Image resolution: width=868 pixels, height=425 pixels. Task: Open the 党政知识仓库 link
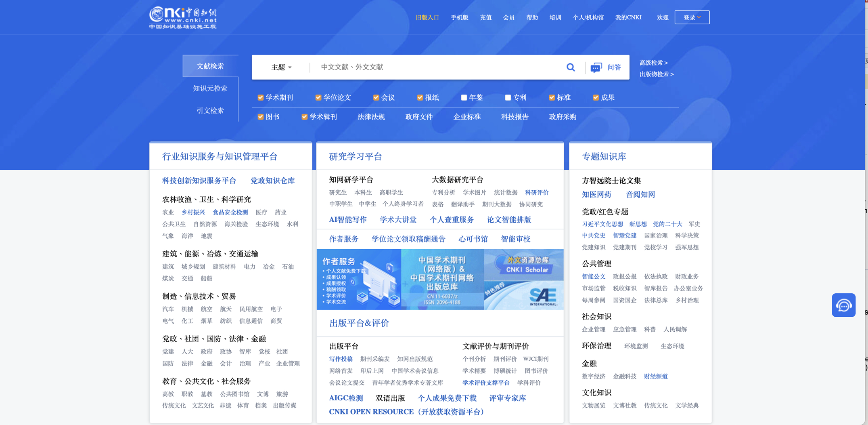pyautogui.click(x=273, y=181)
